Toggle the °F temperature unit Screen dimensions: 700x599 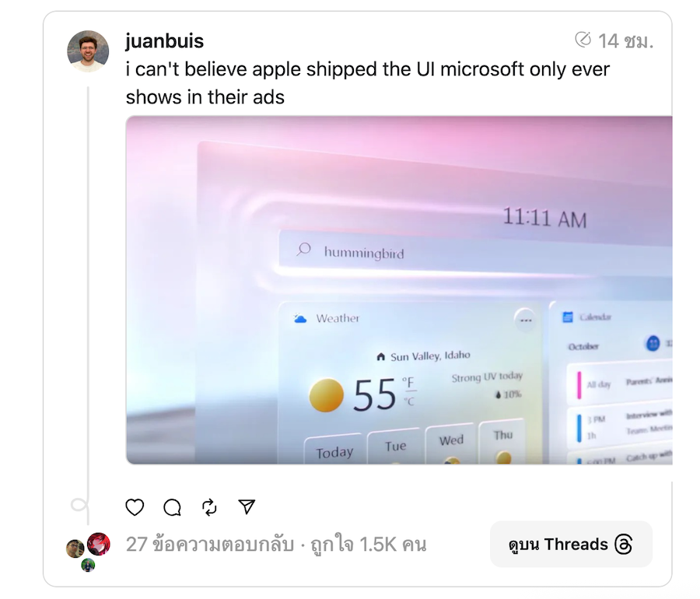408,383
